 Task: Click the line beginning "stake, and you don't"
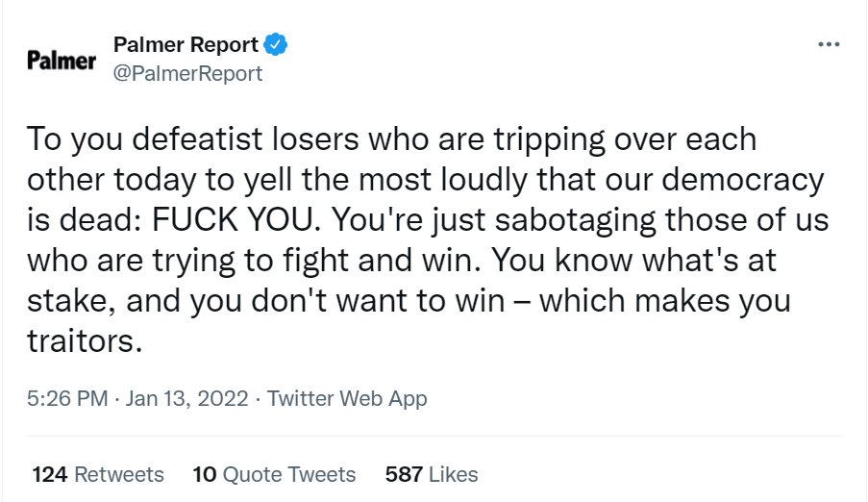(x=409, y=301)
